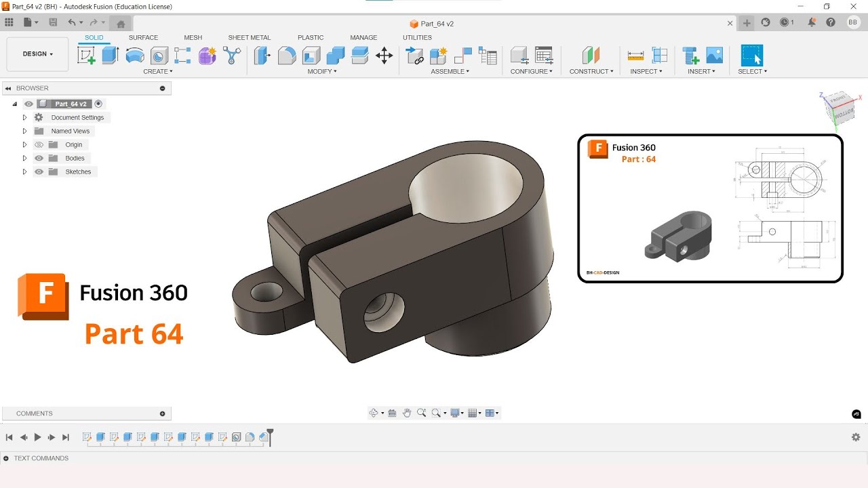Select the Combine tool
The height and width of the screenshot is (488, 868).
[336, 55]
